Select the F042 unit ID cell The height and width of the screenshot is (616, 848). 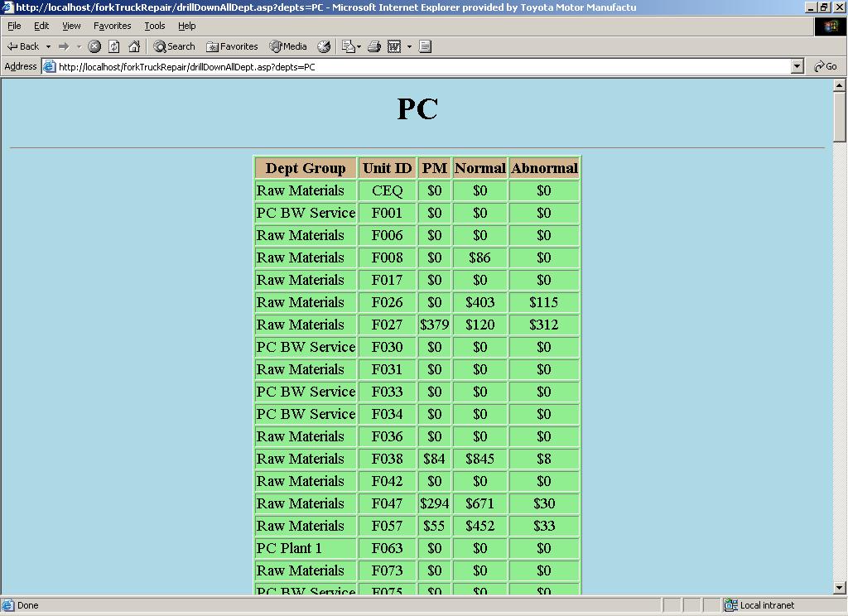388,481
